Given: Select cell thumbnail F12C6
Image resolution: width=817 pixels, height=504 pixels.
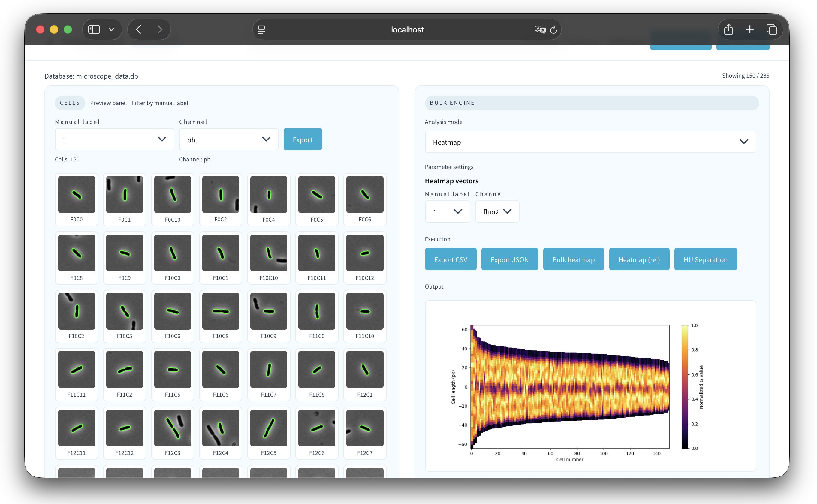Looking at the screenshot, I should click(316, 433).
